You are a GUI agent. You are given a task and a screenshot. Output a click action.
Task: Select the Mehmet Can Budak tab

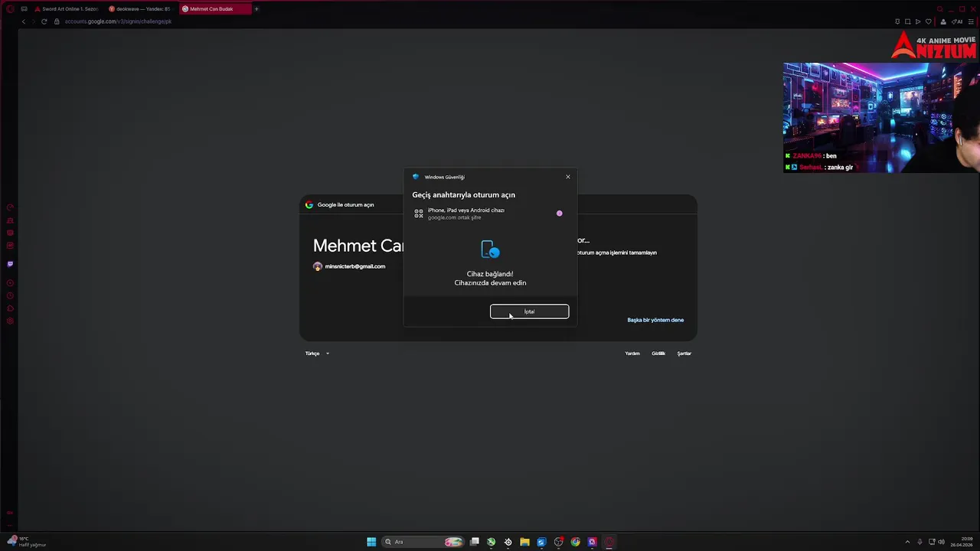pyautogui.click(x=214, y=9)
